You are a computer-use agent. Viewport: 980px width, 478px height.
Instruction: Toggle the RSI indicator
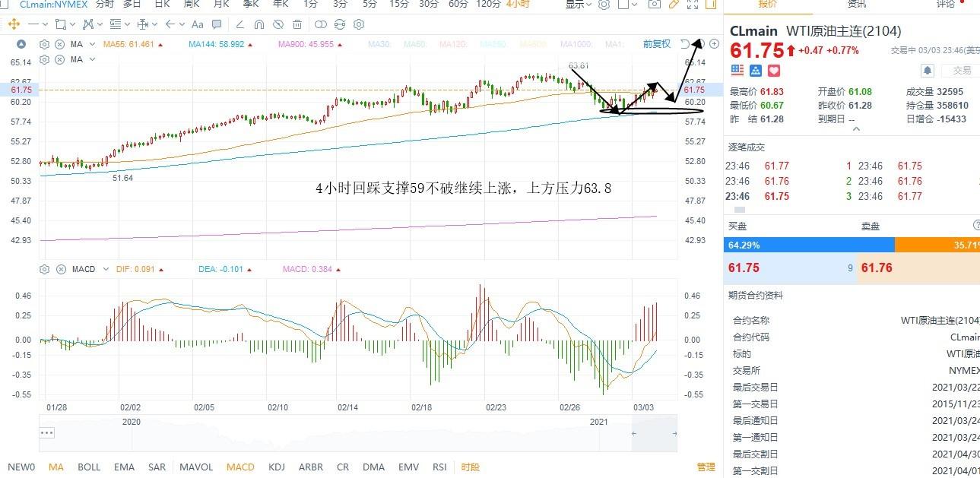pyautogui.click(x=439, y=467)
